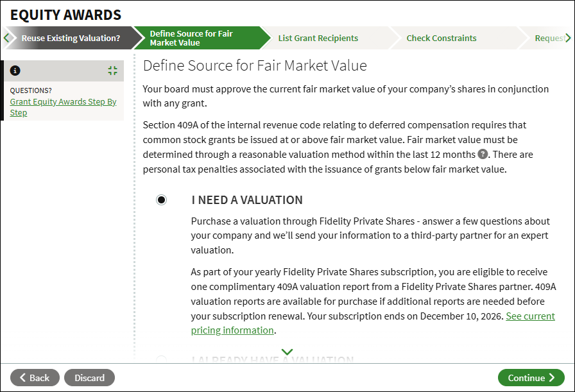
Task: Select the 'I Need a Valuation' radio button
Action: pyautogui.click(x=161, y=200)
